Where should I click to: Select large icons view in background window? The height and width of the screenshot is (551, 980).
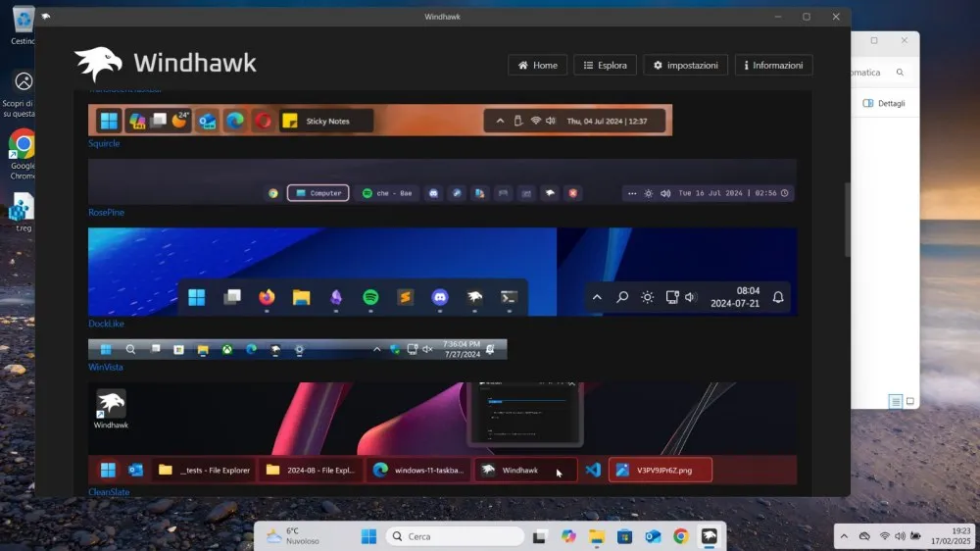(x=910, y=402)
